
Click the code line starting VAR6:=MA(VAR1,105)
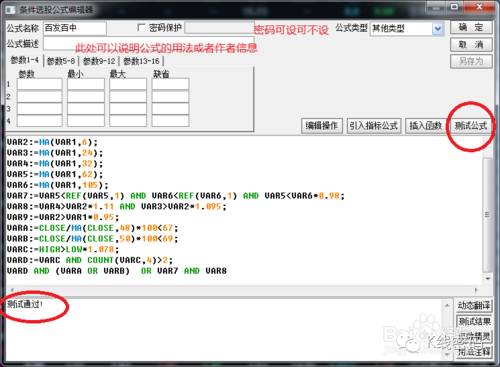pos(58,185)
